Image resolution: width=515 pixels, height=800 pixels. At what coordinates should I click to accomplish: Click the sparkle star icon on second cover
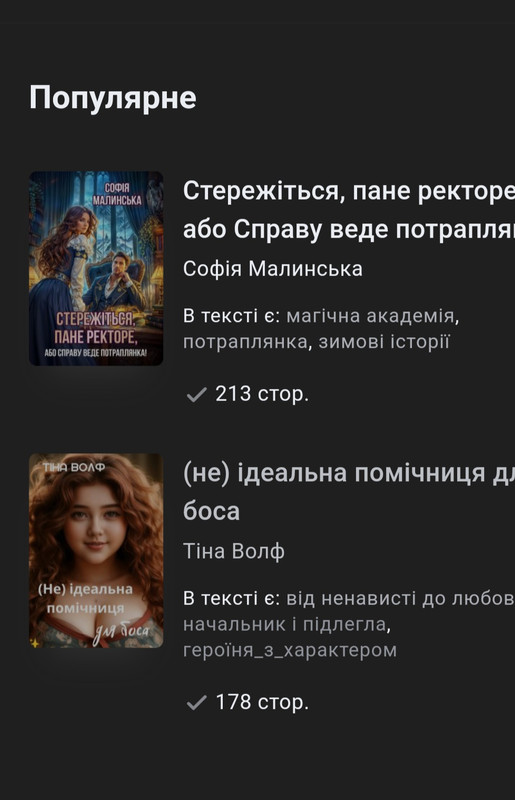(35, 643)
